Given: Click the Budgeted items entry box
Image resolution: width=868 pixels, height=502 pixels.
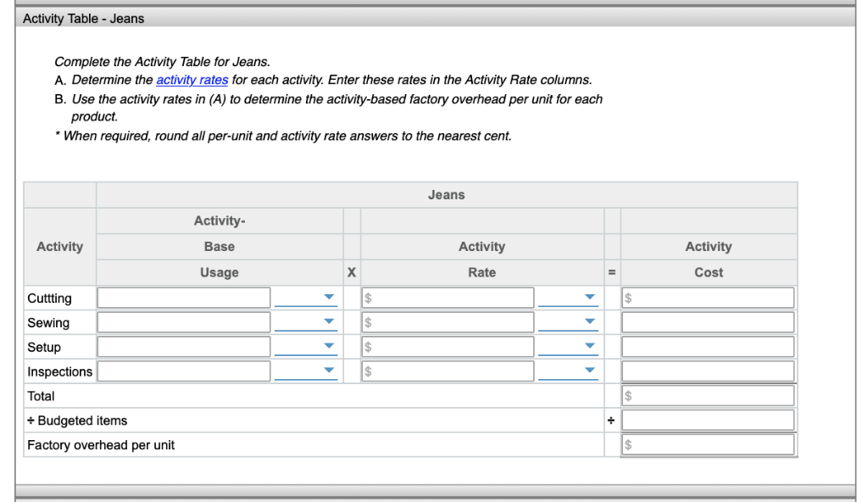Looking at the screenshot, I should (708, 419).
